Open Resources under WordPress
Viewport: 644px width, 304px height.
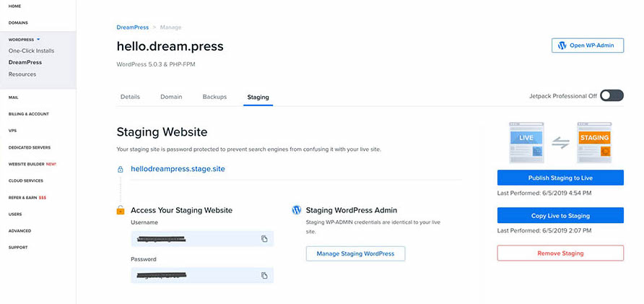click(22, 74)
